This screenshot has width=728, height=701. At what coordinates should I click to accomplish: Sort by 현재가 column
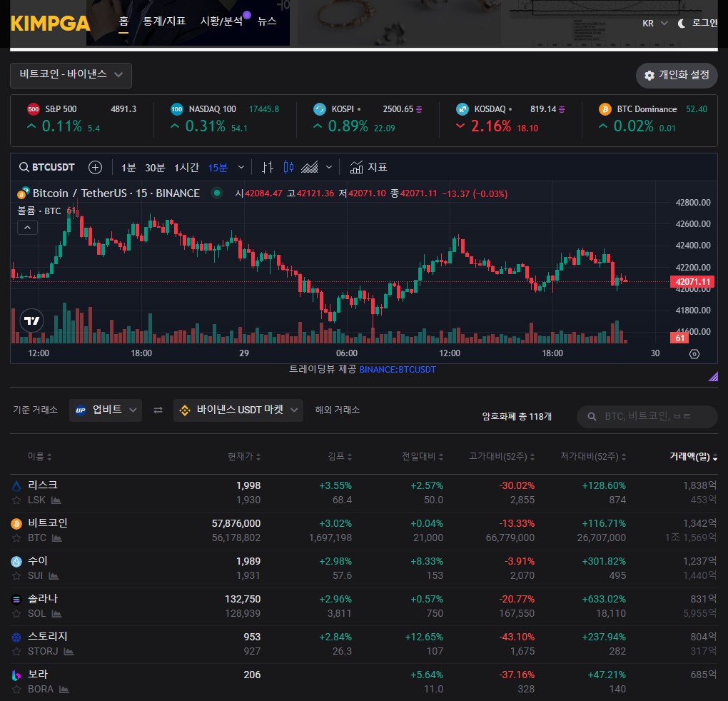[x=244, y=456]
